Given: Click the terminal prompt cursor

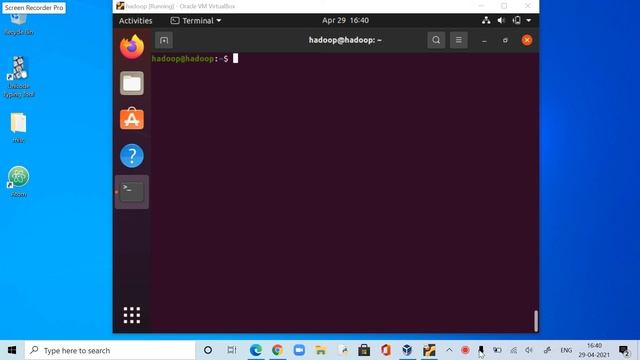Looking at the screenshot, I should (236, 58).
